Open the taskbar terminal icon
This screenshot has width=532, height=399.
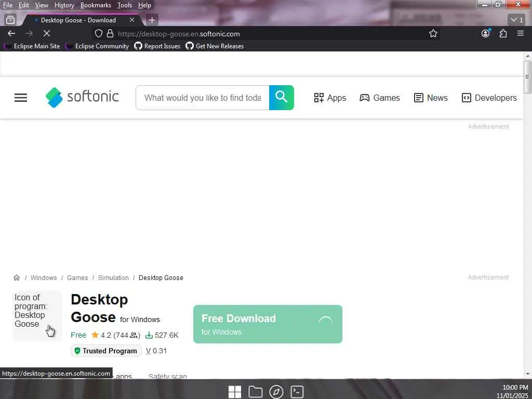pyautogui.click(x=297, y=392)
